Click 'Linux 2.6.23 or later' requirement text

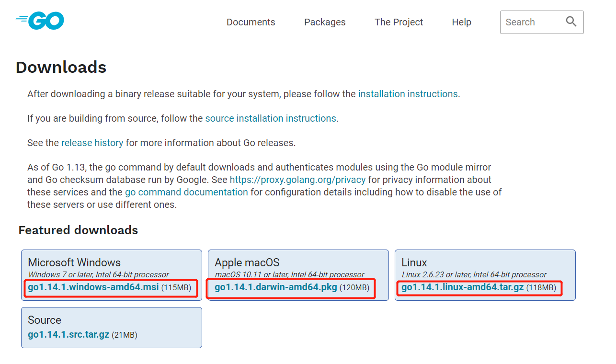coord(474,274)
